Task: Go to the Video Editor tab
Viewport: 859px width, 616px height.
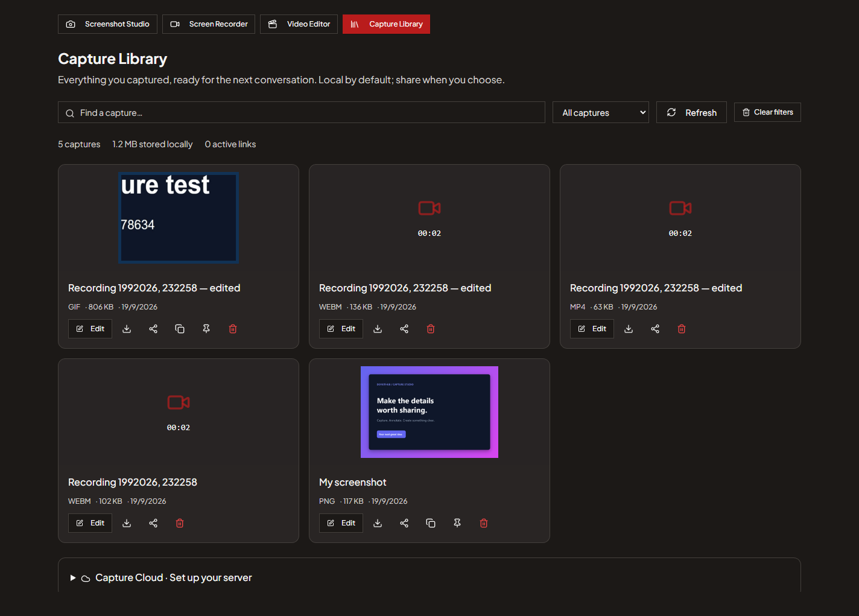Action: (299, 24)
